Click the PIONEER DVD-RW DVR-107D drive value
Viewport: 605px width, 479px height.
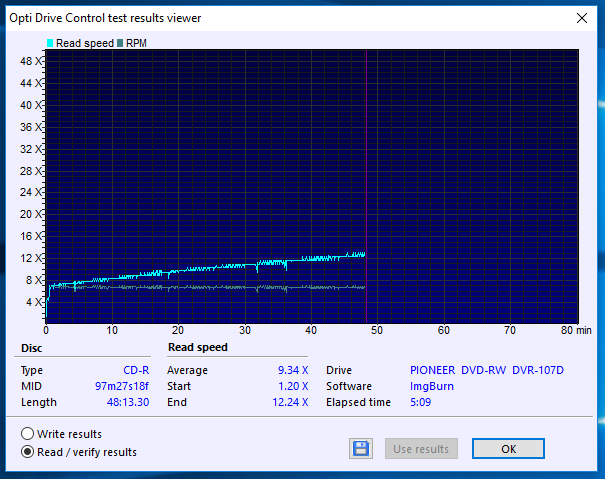(x=487, y=370)
